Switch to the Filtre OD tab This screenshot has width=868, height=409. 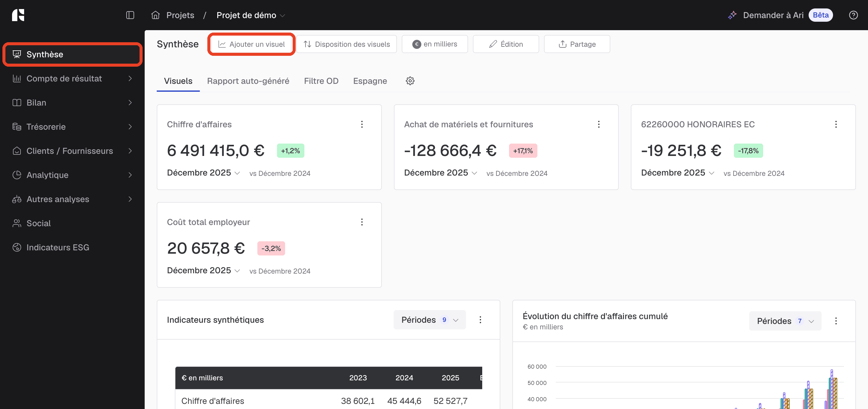pos(321,81)
